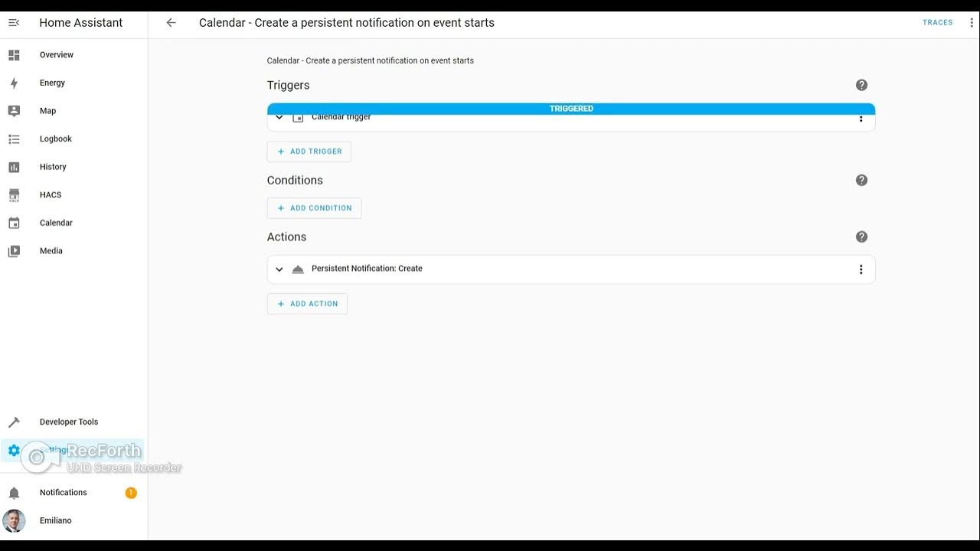This screenshot has width=980, height=551.
Task: Click the Persistent Notification bell icon
Action: pos(298,269)
